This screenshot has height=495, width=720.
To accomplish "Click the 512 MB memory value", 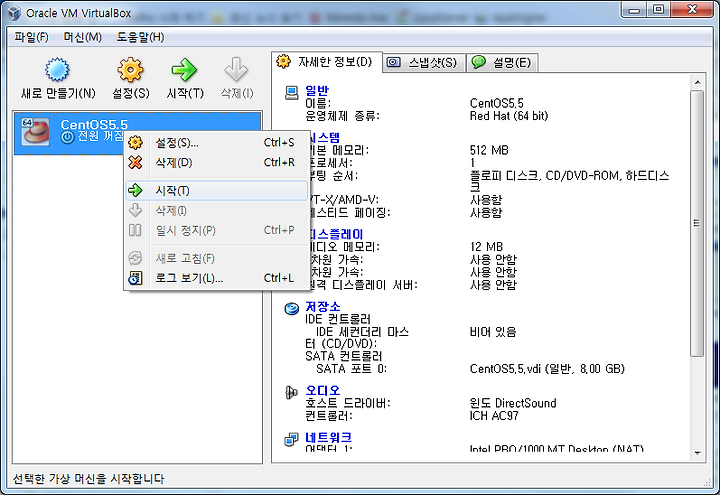I will (x=489, y=150).
